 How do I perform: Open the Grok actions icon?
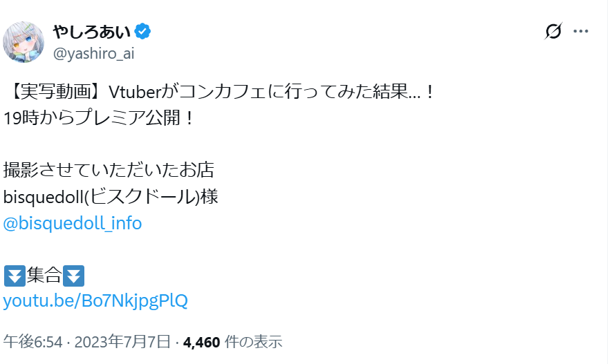pyautogui.click(x=553, y=31)
